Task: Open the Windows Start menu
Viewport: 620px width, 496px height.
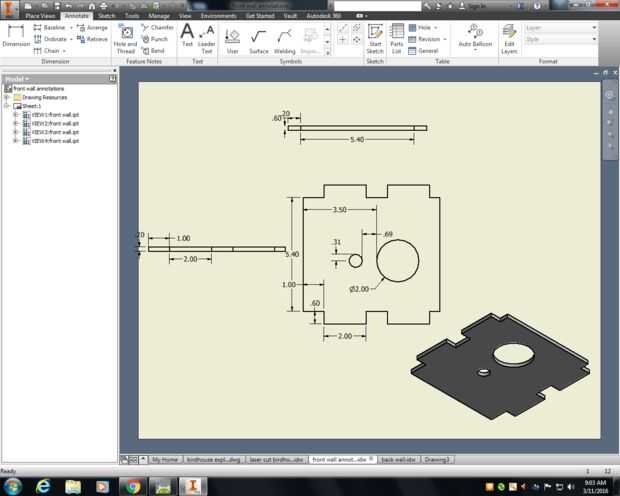Action: (x=13, y=486)
